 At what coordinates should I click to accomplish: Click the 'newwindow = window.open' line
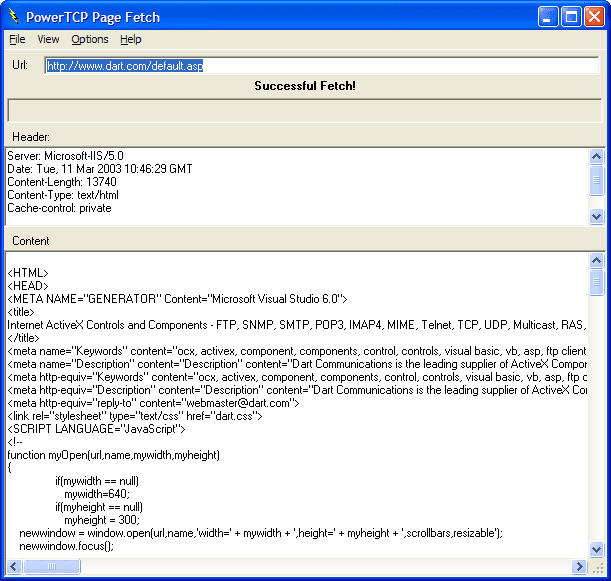tap(261, 533)
